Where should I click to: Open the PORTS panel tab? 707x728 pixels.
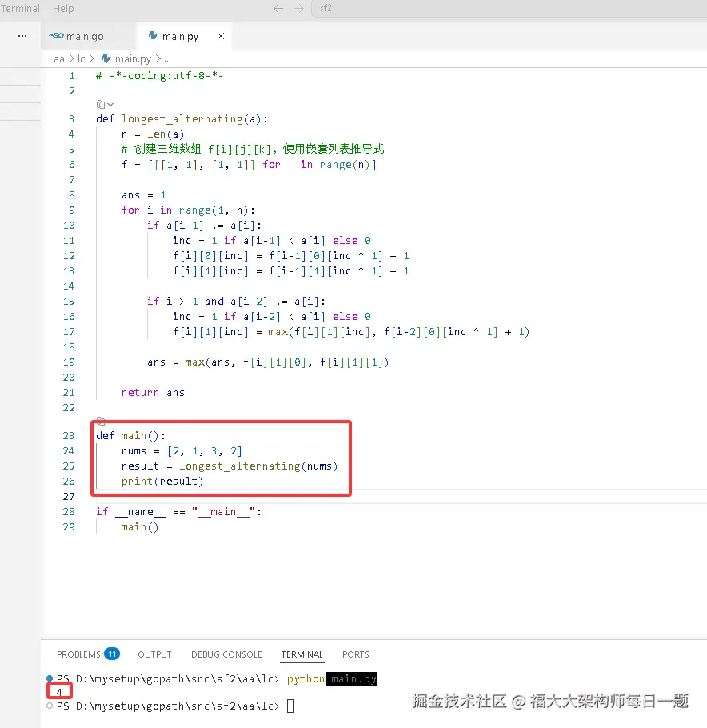pyautogui.click(x=356, y=654)
